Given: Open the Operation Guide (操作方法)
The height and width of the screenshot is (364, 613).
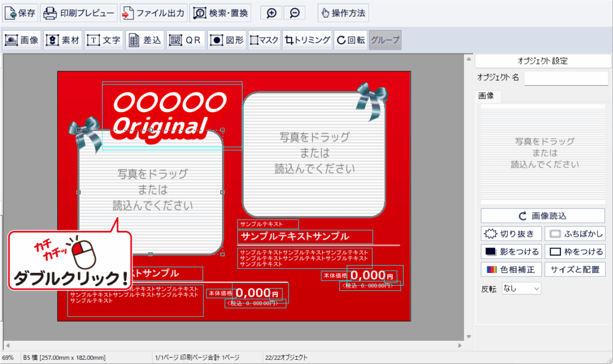Looking at the screenshot, I should (x=342, y=13).
